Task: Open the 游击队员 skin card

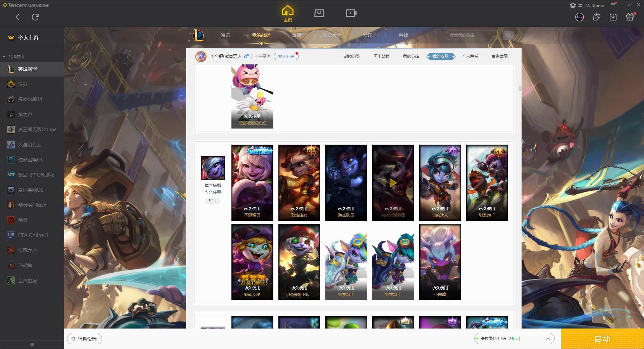Action: 346,183
